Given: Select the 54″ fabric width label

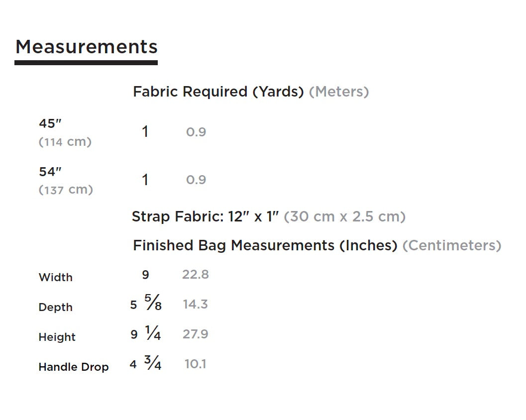Looking at the screenshot, I should click(x=50, y=172).
